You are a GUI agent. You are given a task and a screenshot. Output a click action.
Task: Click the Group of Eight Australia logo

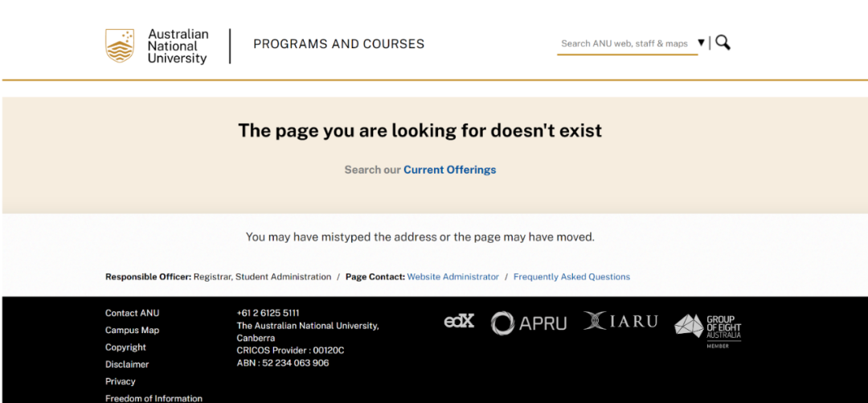click(707, 331)
